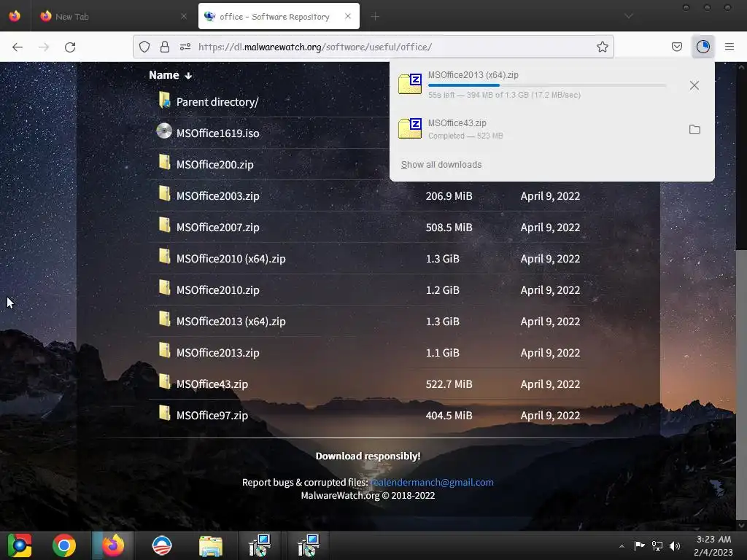Bookmark this page with the star
Viewport: 747px width, 560px height.
602,47
